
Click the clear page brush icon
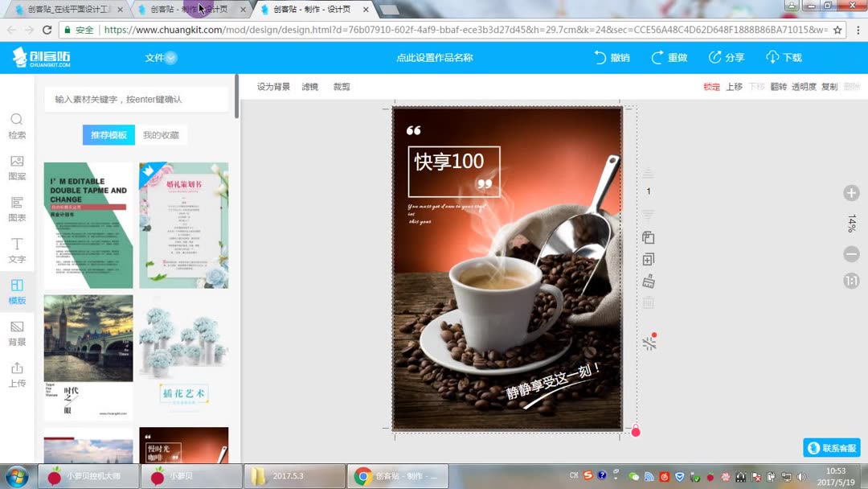tap(649, 280)
